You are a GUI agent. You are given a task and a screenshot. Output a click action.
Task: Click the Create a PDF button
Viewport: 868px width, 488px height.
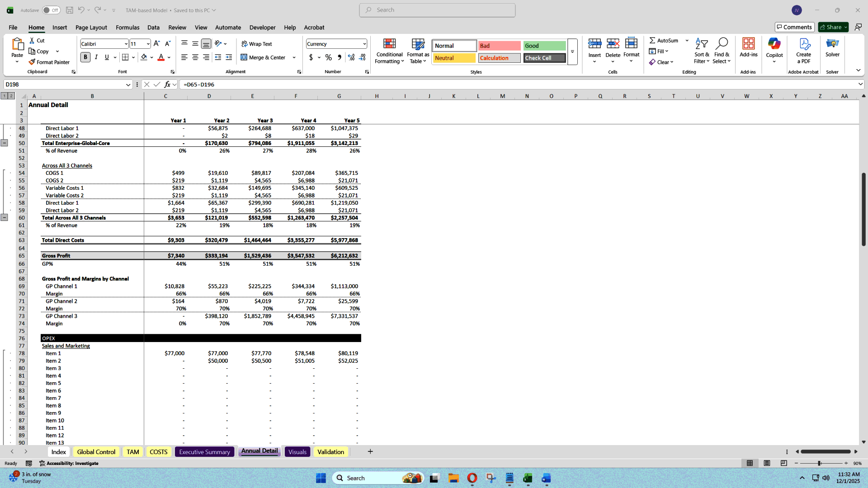[803, 51]
